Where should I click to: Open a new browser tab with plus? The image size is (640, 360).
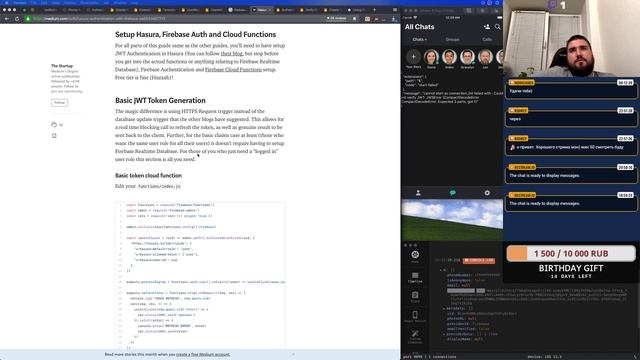click(x=374, y=10)
